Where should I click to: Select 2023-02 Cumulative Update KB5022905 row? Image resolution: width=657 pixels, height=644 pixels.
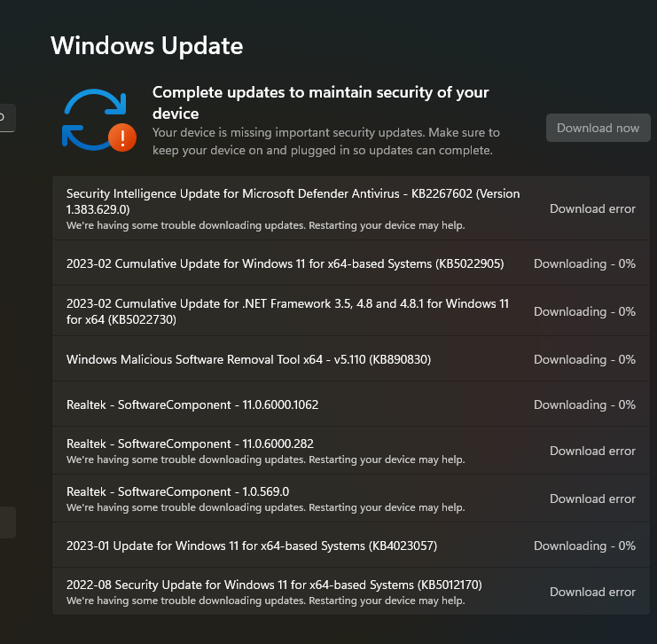(351, 263)
